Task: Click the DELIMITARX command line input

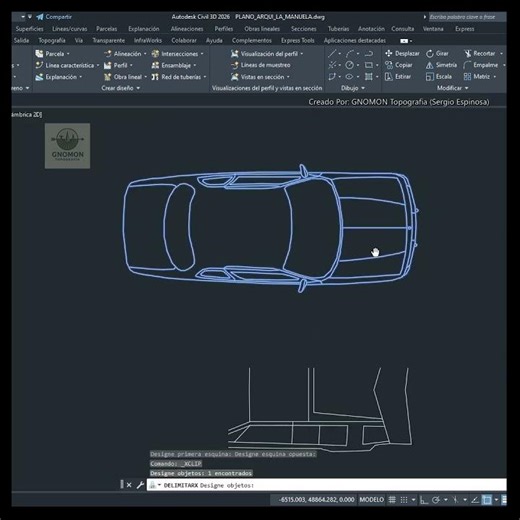Action: [x=327, y=485]
